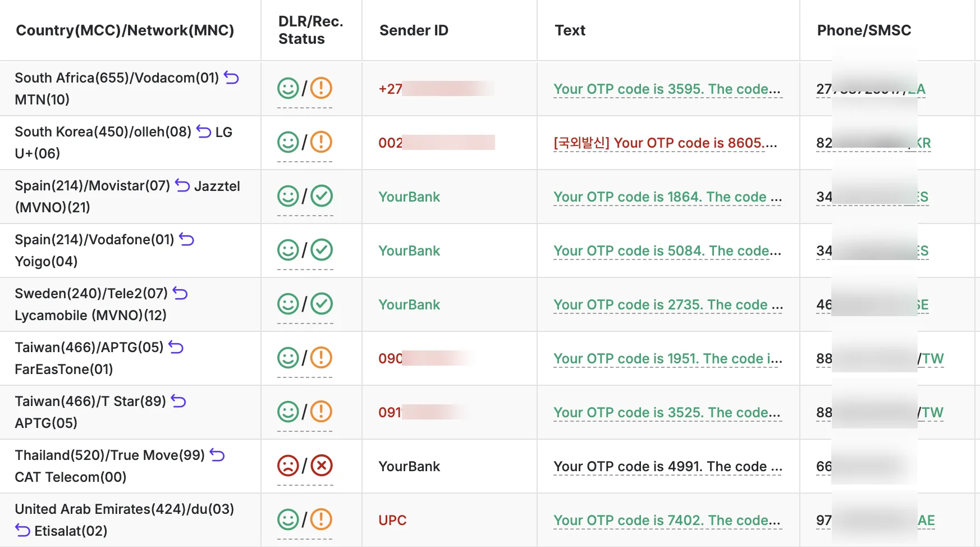This screenshot has width=980, height=547.
Task: Open message text with OTP code 5084
Action: (667, 250)
